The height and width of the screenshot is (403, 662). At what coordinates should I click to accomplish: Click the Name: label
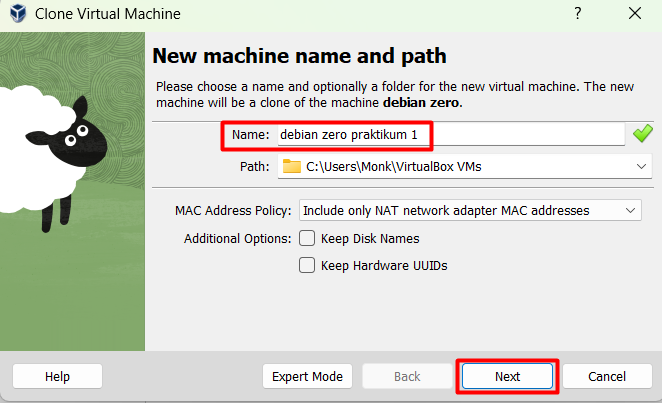tap(250, 135)
